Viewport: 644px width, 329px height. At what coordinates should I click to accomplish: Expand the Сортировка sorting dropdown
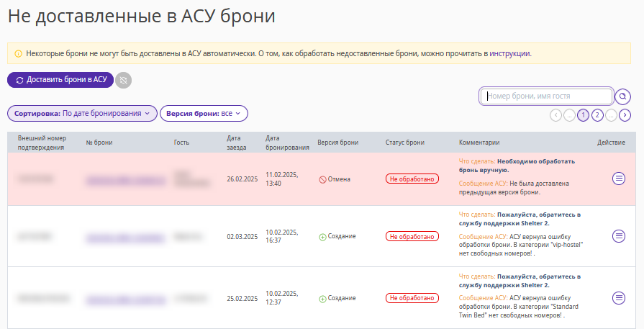tap(82, 113)
